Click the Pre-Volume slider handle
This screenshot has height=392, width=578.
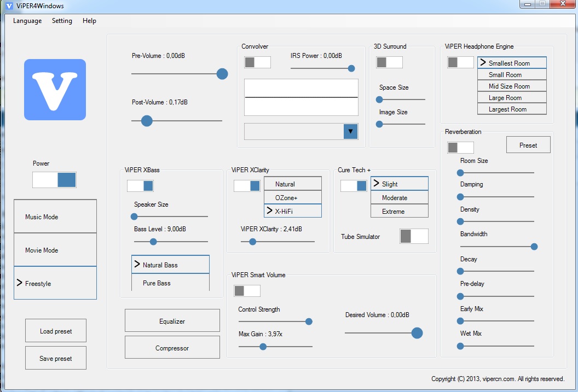click(222, 74)
